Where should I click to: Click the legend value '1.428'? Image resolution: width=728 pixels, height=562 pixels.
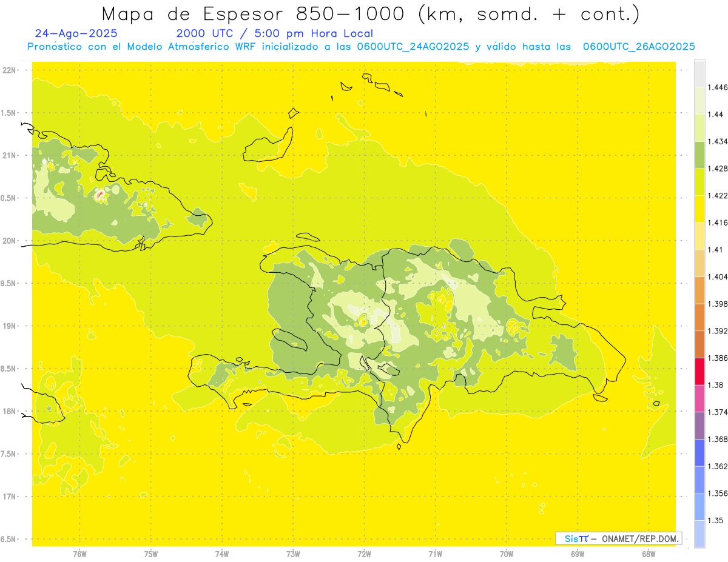point(718,169)
